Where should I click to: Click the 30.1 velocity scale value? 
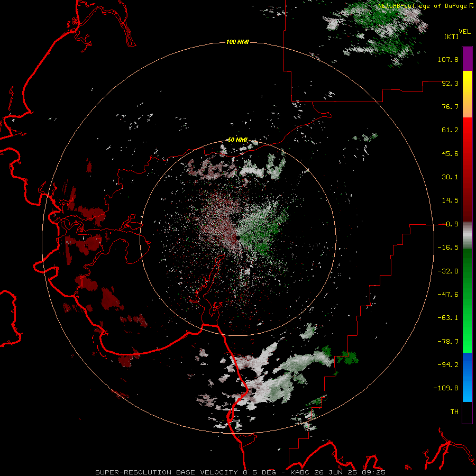450,177
